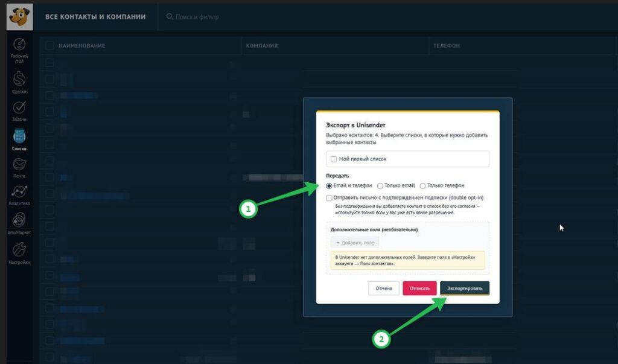Enable double opt-in confirmation letter checkbox
This screenshot has width=618, height=364.
[329, 198]
